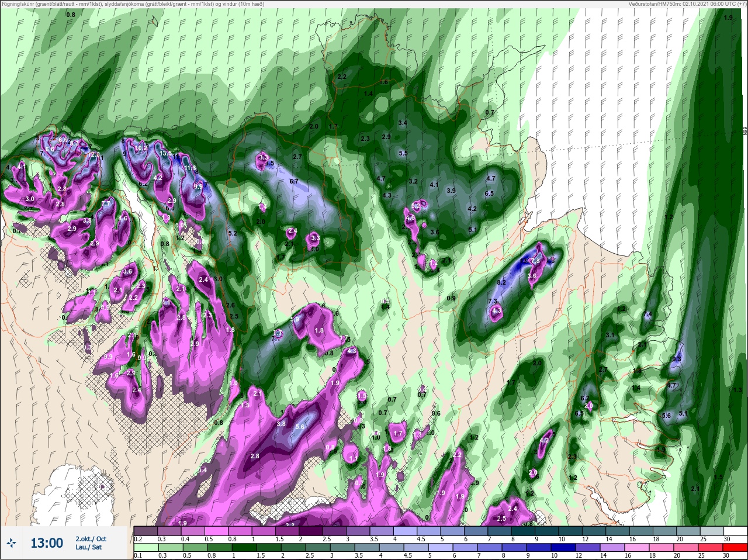The width and height of the screenshot is (748, 560).
Task: Click the 13:00 forecast time label
Action: [x=47, y=543]
